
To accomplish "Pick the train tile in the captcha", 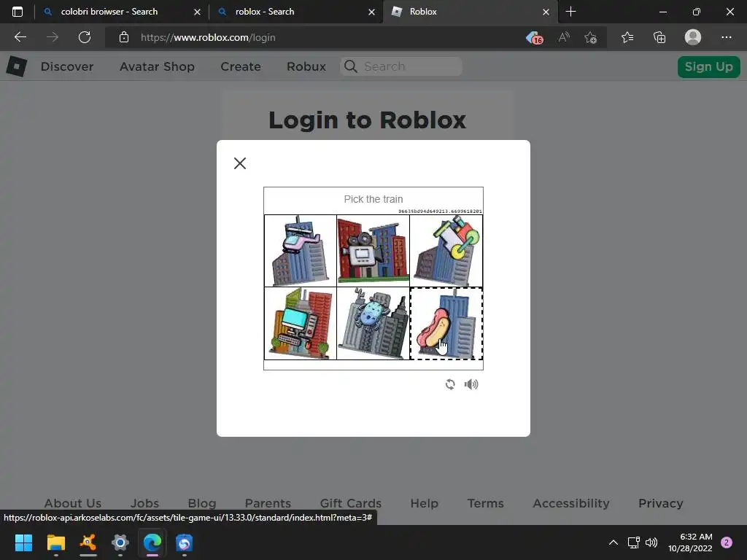I will click(446, 251).
